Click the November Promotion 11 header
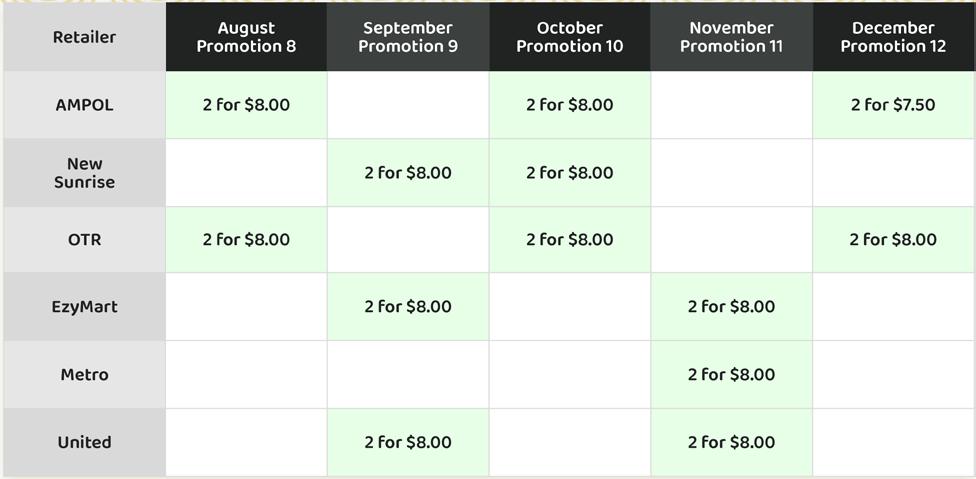Viewport: 976px width, 479px height. point(731,37)
